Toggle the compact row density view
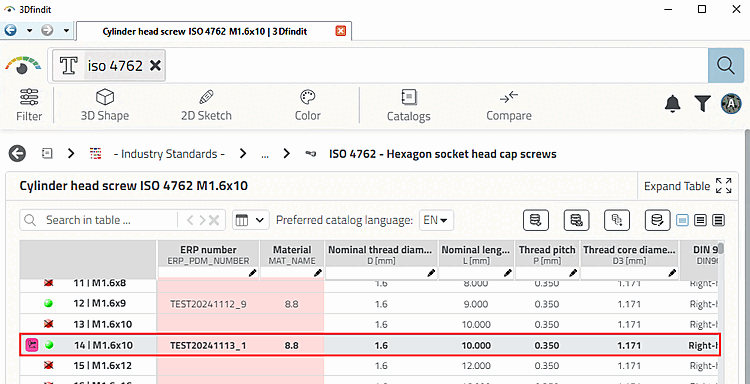 (717, 220)
